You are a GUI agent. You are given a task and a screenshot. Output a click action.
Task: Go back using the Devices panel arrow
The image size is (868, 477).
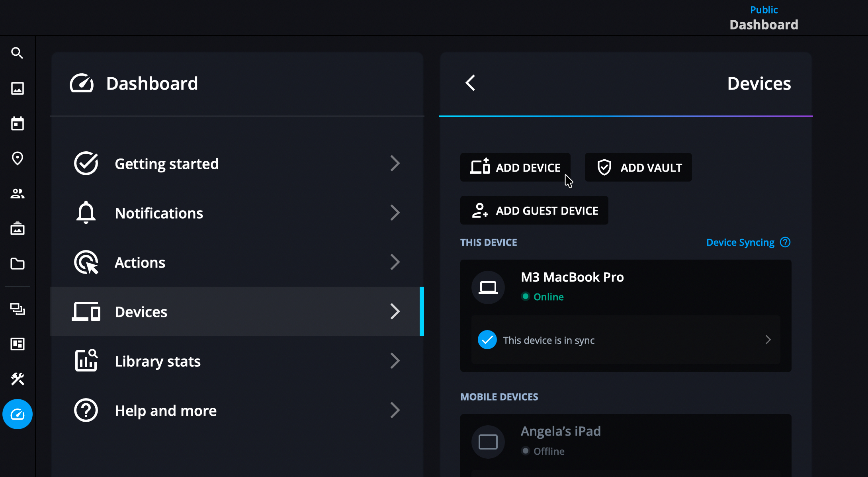click(470, 83)
